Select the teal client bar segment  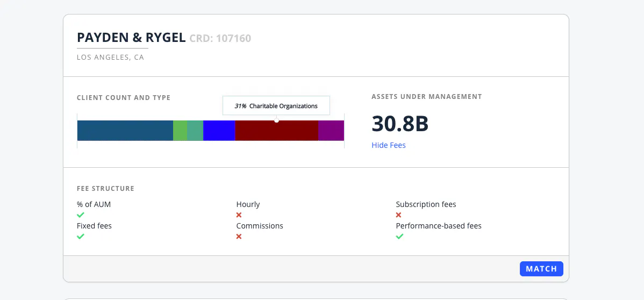[x=195, y=131]
